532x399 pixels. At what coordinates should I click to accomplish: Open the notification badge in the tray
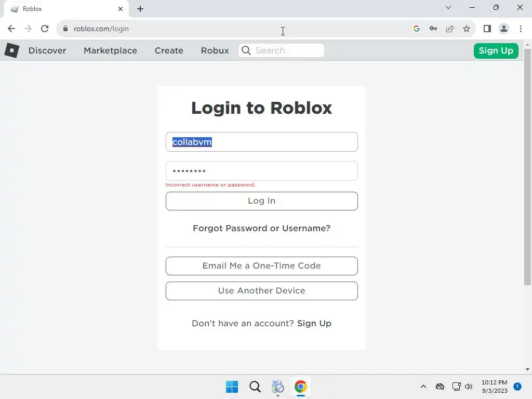point(517,387)
